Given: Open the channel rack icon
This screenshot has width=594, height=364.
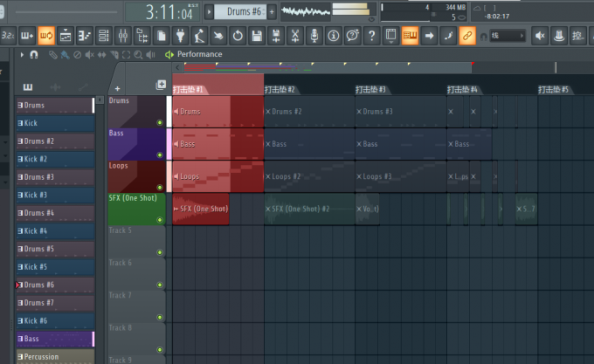Looking at the screenshot, I should tap(104, 36).
